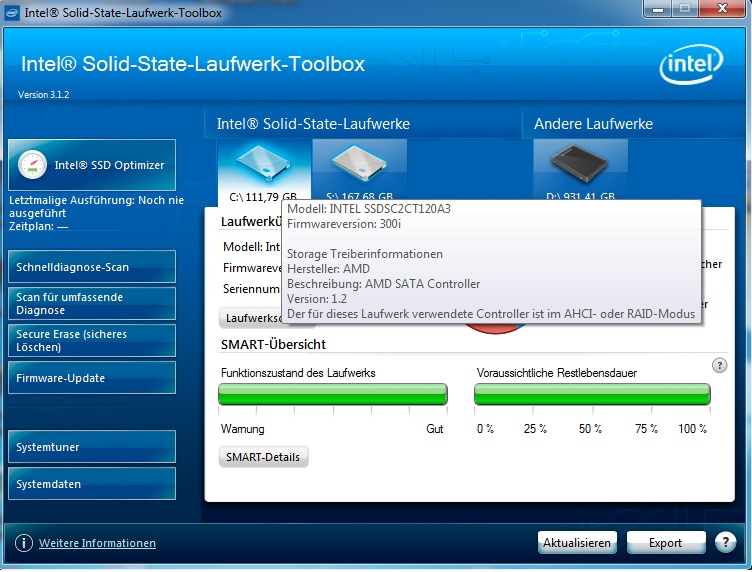The width and height of the screenshot is (752, 572).
Task: Click the info icon beside Weitere Informationen
Action: pyautogui.click(x=24, y=543)
